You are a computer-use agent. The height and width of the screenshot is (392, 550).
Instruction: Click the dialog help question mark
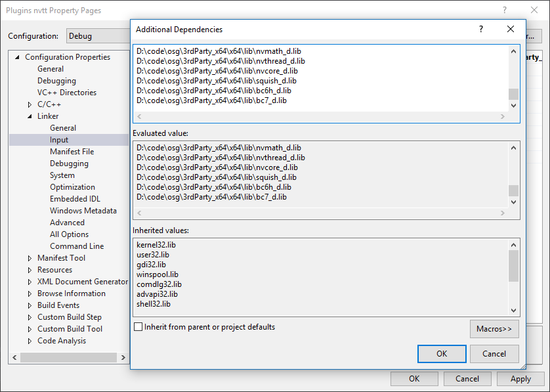[x=480, y=29]
